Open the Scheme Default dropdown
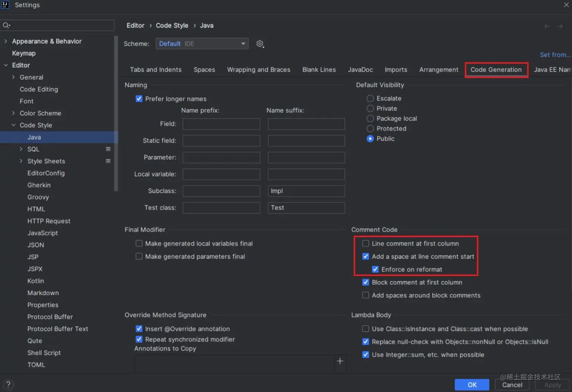Image resolution: width=572 pixels, height=392 pixels. (202, 44)
